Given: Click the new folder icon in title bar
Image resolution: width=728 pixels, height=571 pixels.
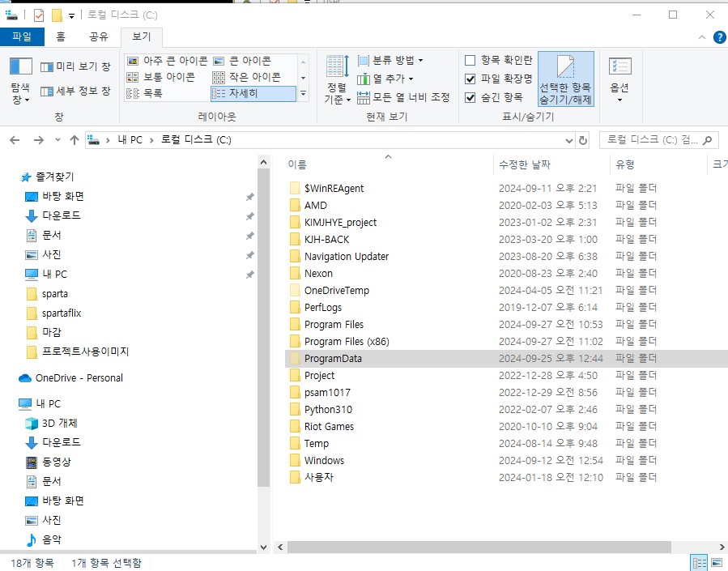Looking at the screenshot, I should point(57,15).
